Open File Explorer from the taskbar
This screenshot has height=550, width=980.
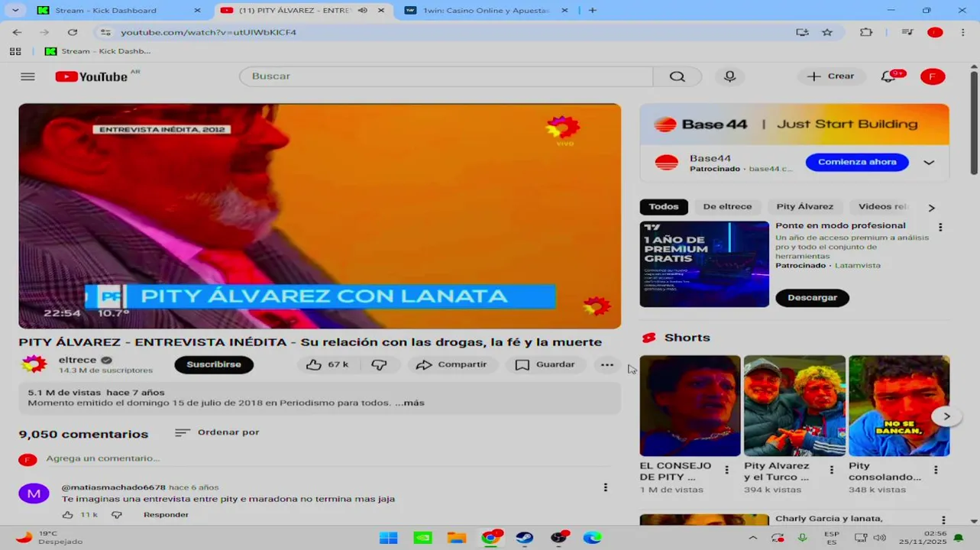point(457,538)
